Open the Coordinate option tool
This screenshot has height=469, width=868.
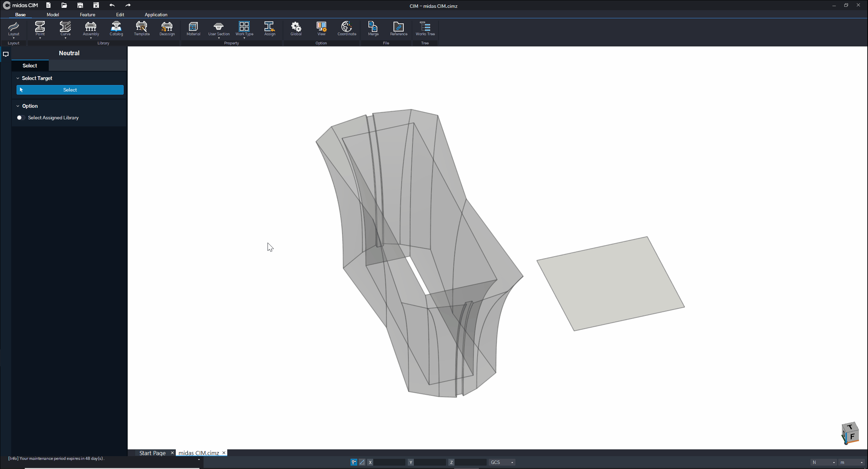click(x=346, y=29)
